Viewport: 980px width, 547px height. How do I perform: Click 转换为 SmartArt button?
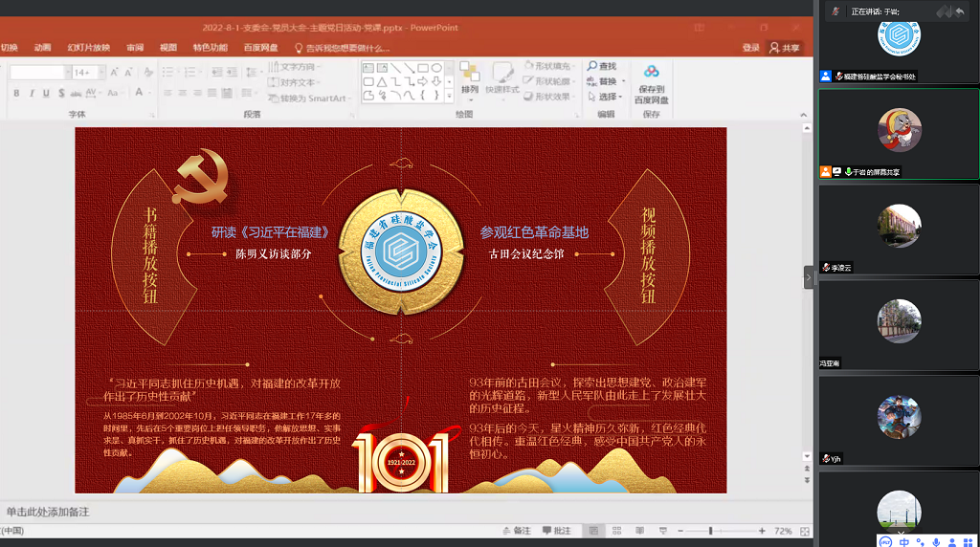309,98
